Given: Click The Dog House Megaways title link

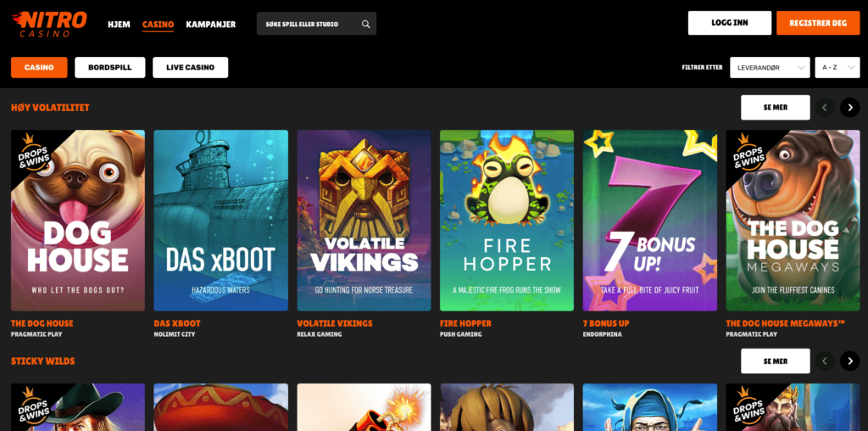Looking at the screenshot, I should (x=786, y=323).
